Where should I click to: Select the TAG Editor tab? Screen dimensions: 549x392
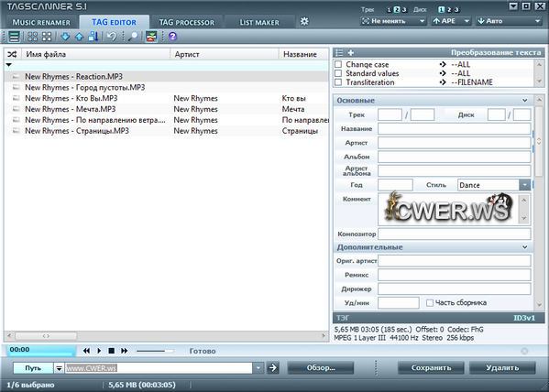114,22
